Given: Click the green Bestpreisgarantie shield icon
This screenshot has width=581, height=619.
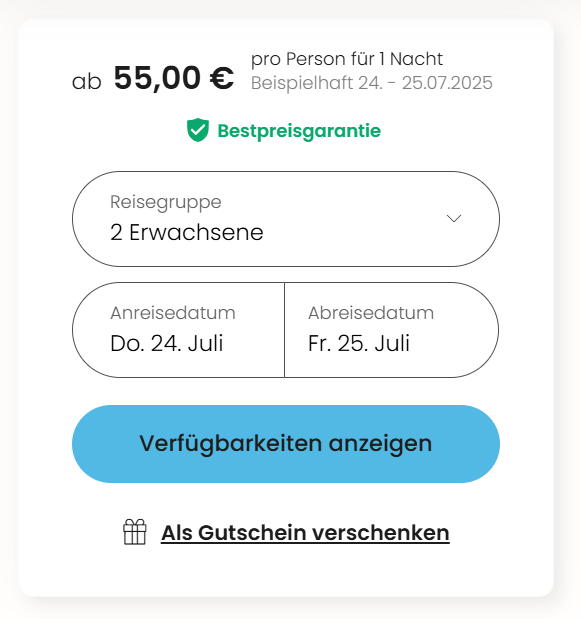Looking at the screenshot, I should coord(198,130).
